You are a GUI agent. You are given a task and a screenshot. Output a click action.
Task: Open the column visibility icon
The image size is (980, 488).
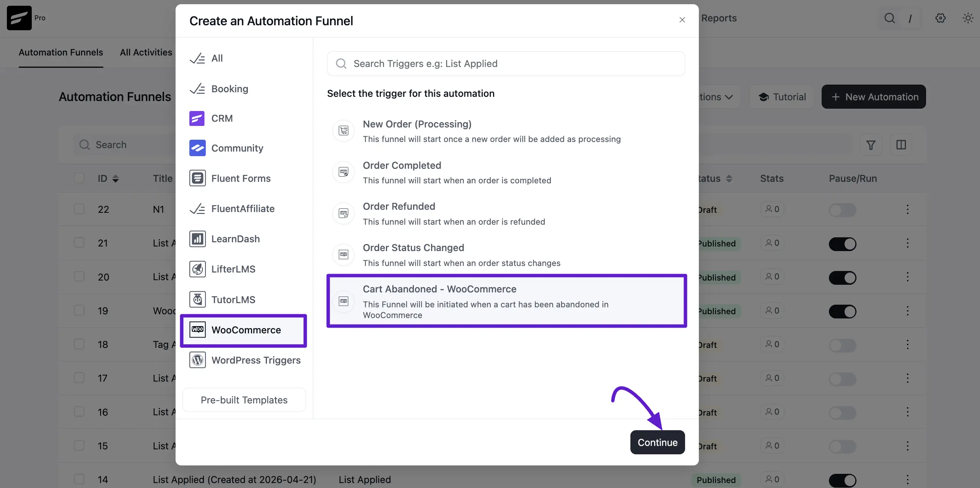pyautogui.click(x=901, y=145)
